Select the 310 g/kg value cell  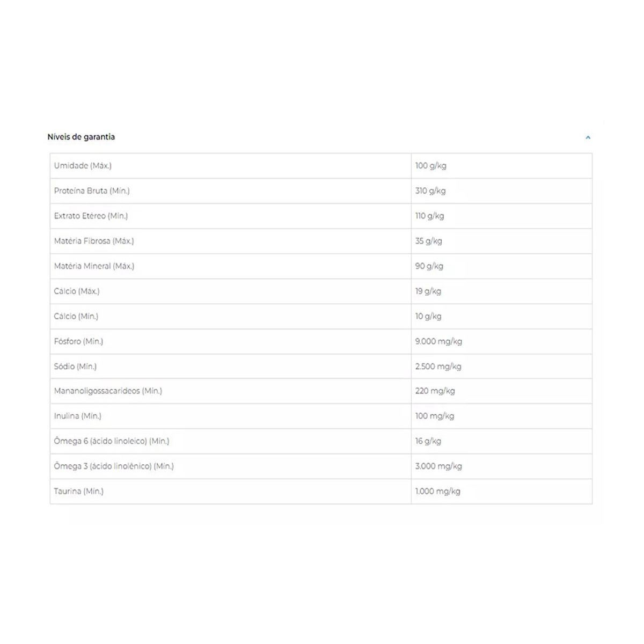(x=430, y=191)
